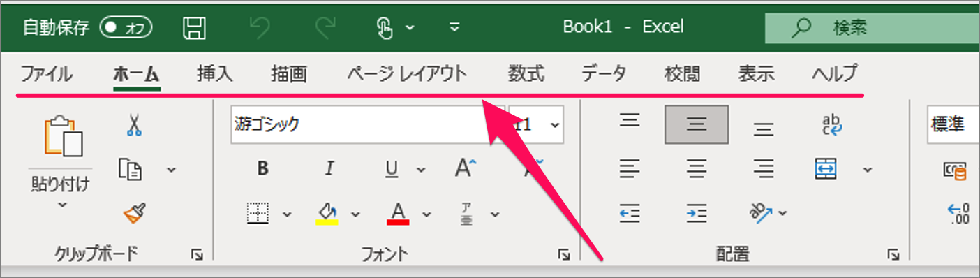Screen dimensions: 980x278
Task: Click the Increase Indent icon
Action: (x=697, y=213)
